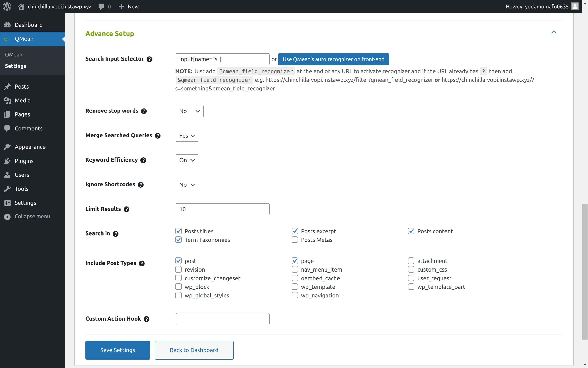This screenshot has width=588, height=368.
Task: Click the Settings sliders icon in the sidebar
Action: coord(7,203)
